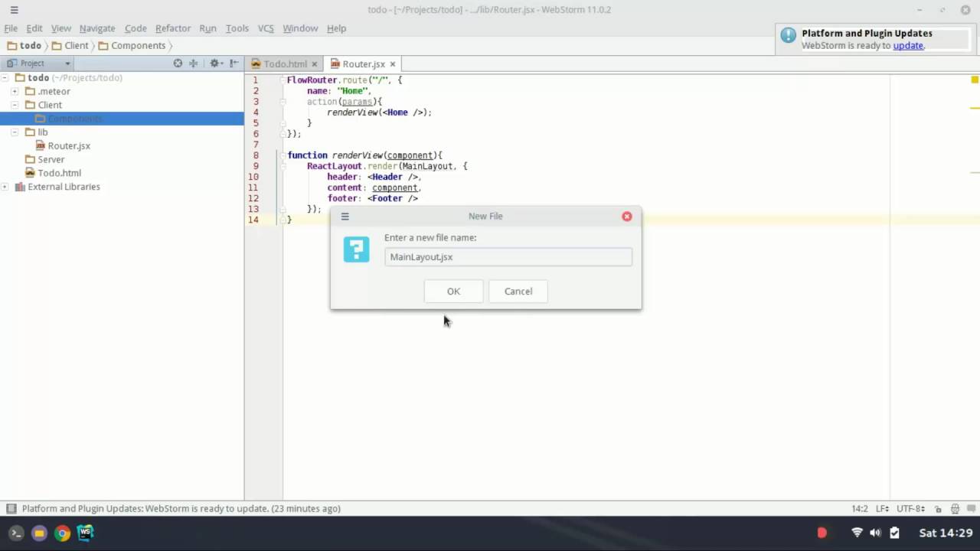Open the New File dialog window menu
980x551 pixels.
[x=345, y=217]
